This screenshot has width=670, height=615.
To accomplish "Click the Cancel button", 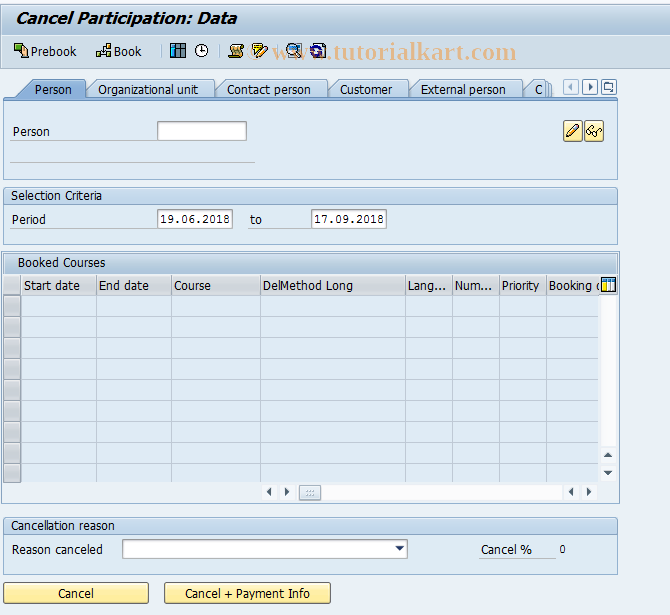I will pos(76,593).
